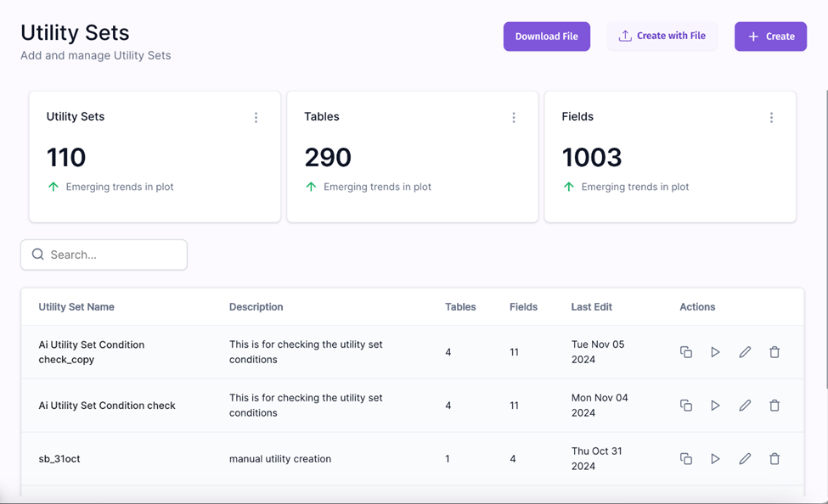828x504 pixels.
Task: Click 'Tue Nov 05 2024' date cell
Action: 598,352
